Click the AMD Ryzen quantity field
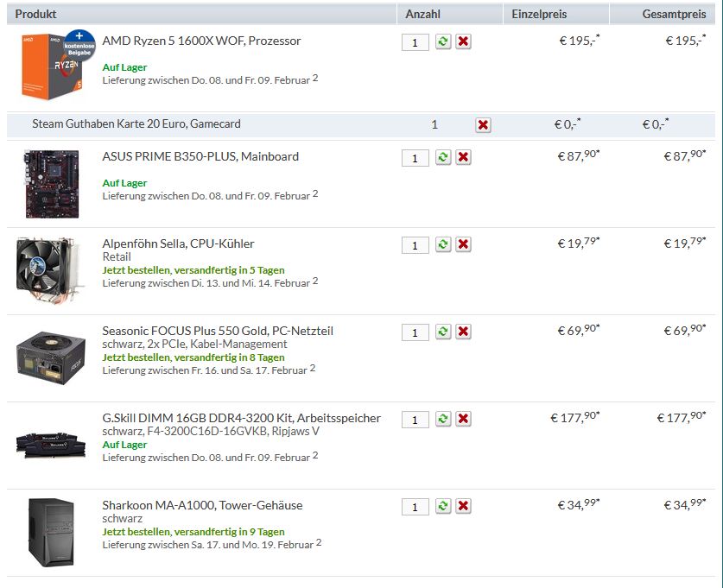The height and width of the screenshot is (588, 723). pos(415,42)
